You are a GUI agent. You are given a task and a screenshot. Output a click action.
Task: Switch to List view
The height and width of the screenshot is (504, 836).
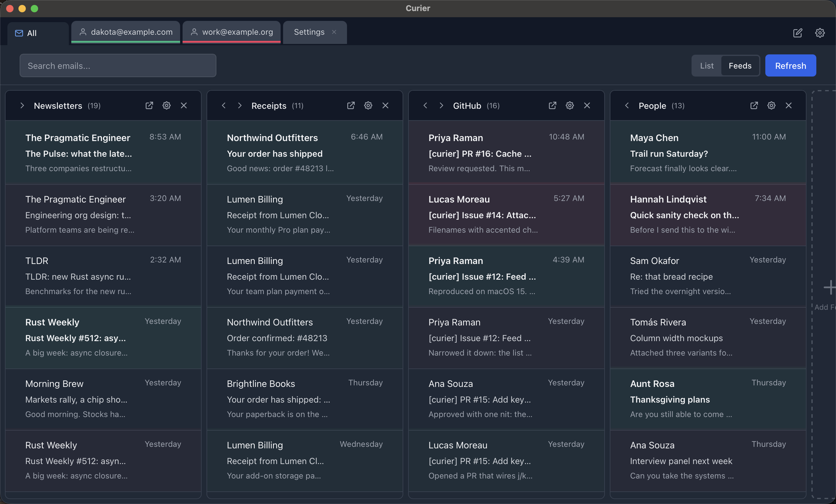tap(707, 66)
